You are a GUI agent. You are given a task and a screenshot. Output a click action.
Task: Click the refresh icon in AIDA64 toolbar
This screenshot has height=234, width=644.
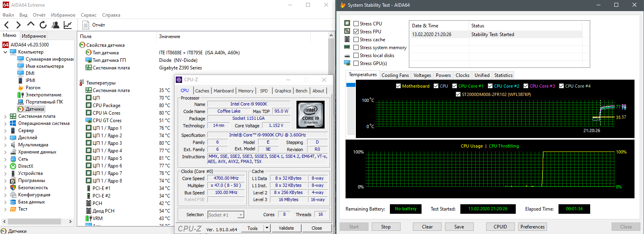(43, 25)
